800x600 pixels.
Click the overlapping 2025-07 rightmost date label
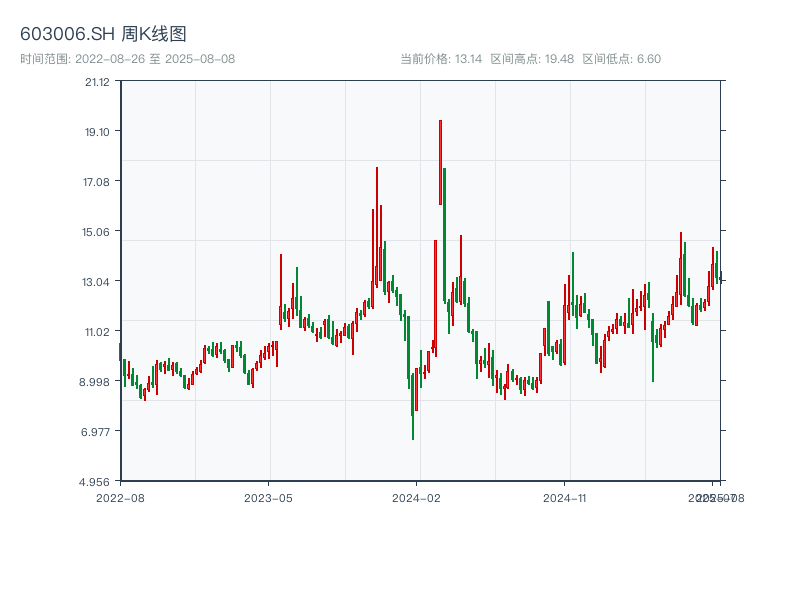point(712,497)
